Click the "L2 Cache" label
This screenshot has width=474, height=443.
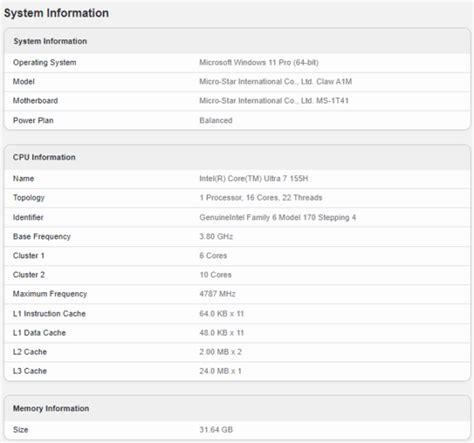click(x=30, y=352)
